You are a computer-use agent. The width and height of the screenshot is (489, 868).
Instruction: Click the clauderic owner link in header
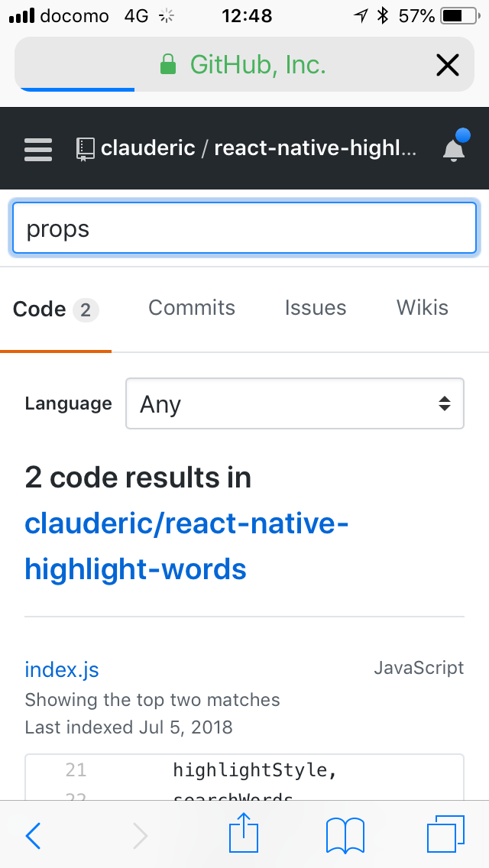(x=148, y=148)
